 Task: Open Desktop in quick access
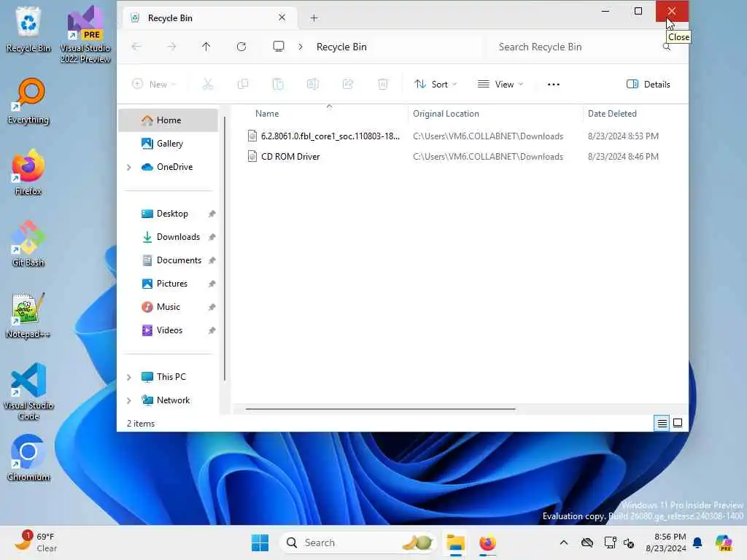point(169,214)
